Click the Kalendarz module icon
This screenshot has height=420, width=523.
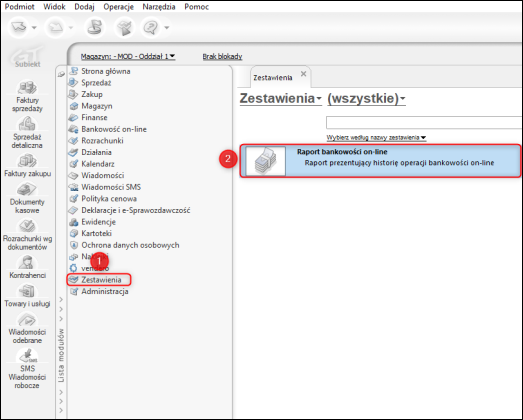(x=73, y=164)
